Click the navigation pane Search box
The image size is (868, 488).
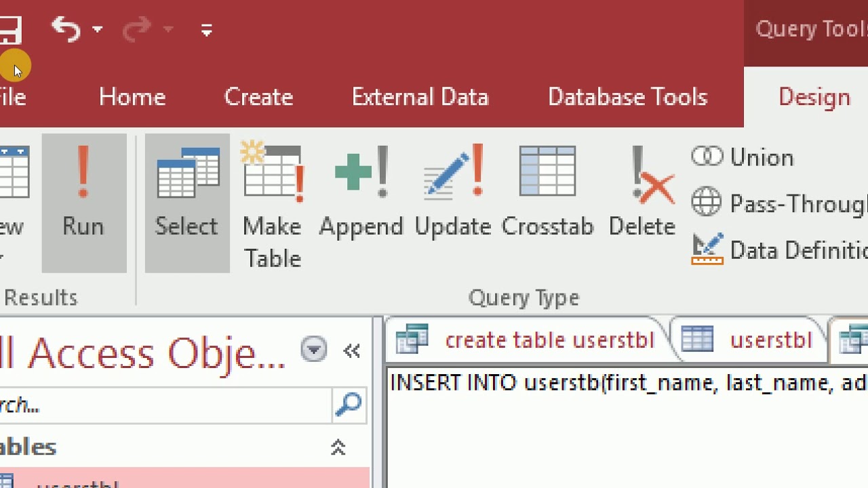tap(165, 405)
